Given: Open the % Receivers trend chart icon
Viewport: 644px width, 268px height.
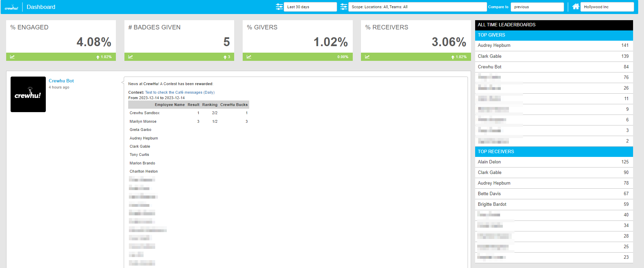Looking at the screenshot, I should coord(367,57).
